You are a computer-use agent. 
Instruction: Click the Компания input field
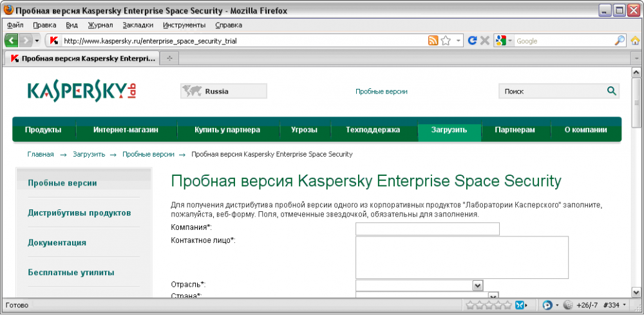pyautogui.click(x=428, y=229)
